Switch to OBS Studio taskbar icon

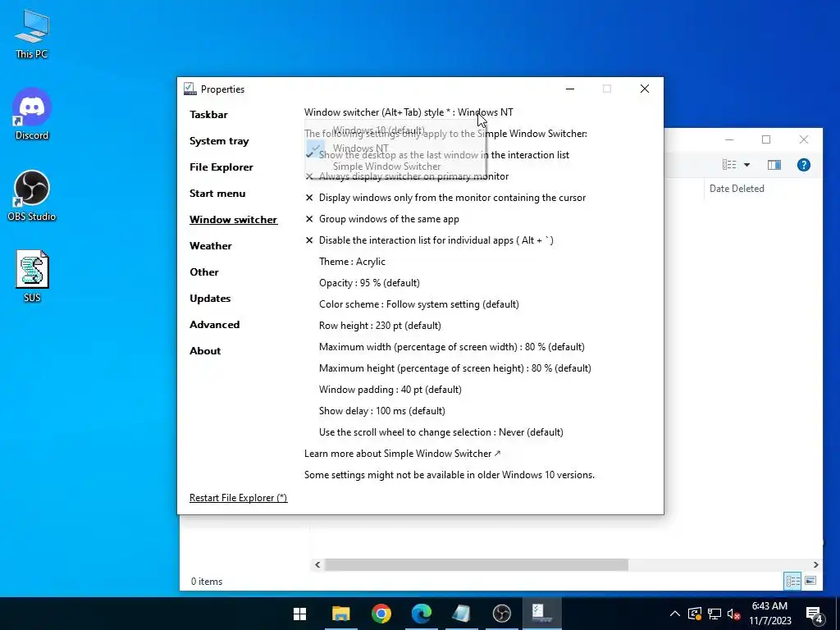(x=501, y=614)
